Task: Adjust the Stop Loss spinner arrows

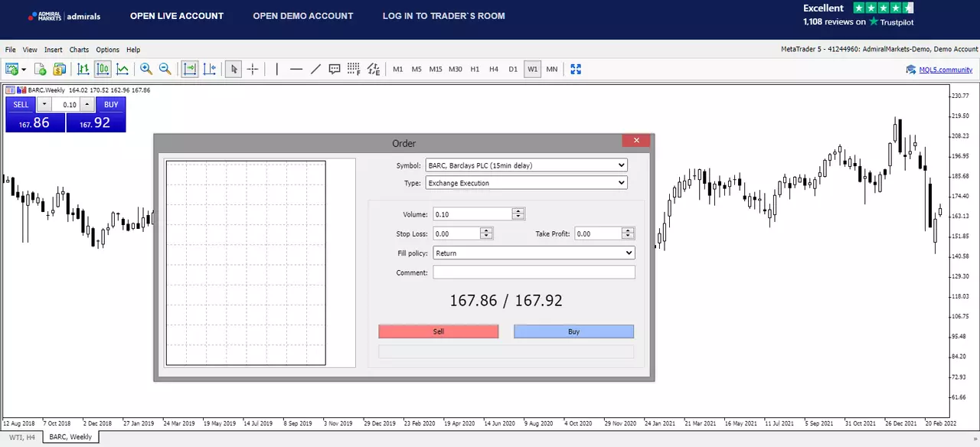Action: tap(486, 233)
